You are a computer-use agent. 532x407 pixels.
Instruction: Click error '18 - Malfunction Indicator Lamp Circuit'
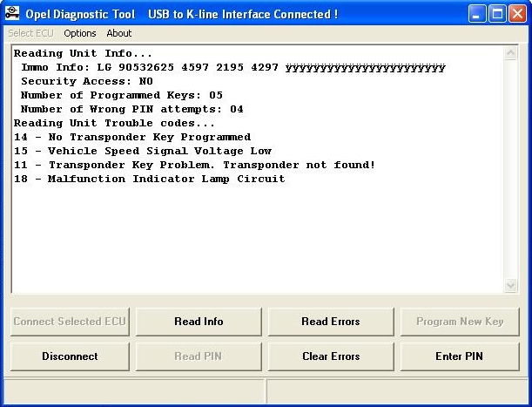[x=150, y=179]
